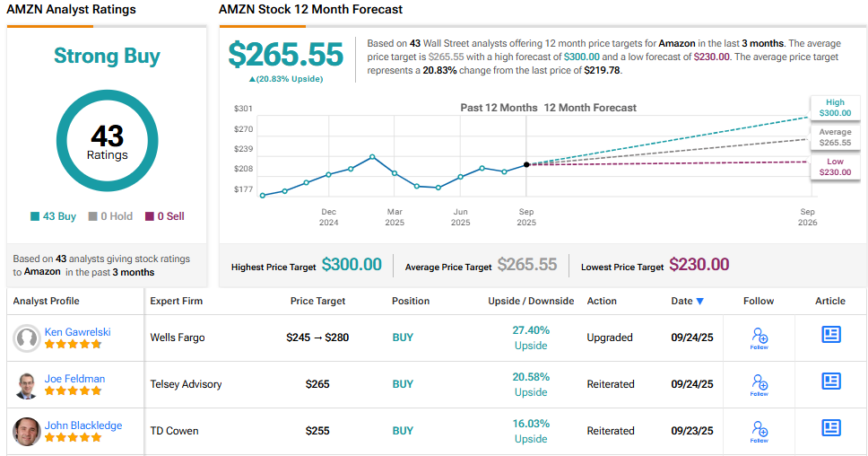This screenshot has height=456, width=868.
Task: Open article for John Blackledge's rating
Action: coord(831,427)
